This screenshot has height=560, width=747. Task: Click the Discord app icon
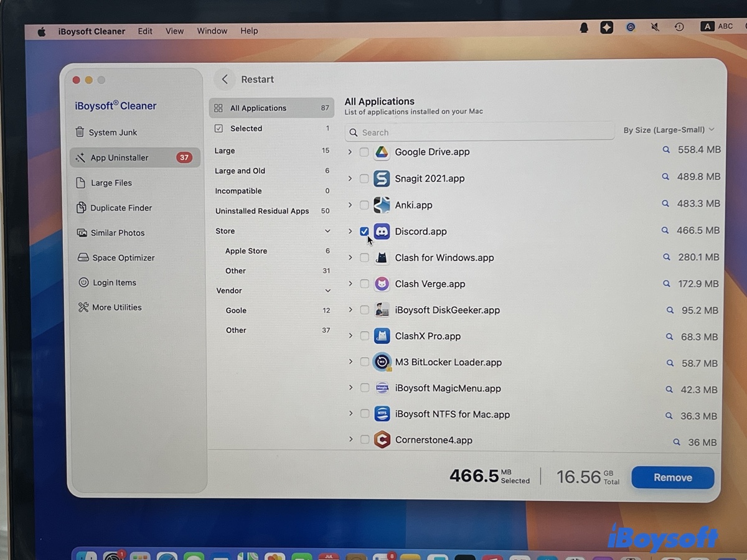click(x=382, y=231)
